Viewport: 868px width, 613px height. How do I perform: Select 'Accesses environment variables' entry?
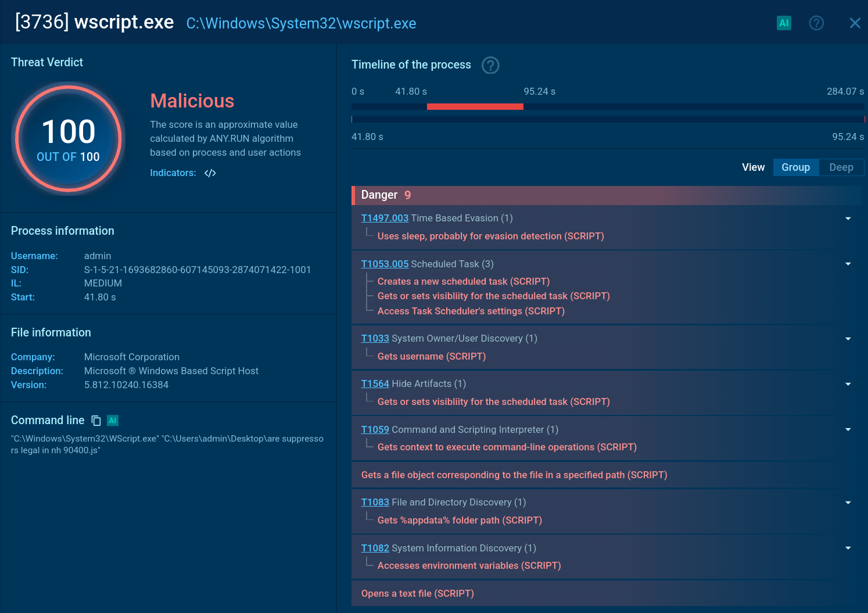click(x=469, y=566)
